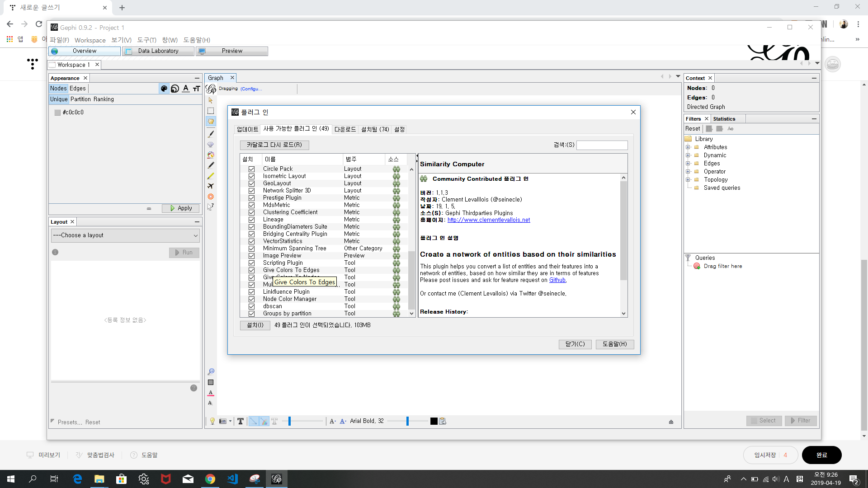This screenshot has height=488, width=868.
Task: Open the clementlevallois.net homepage link
Action: coord(489,220)
